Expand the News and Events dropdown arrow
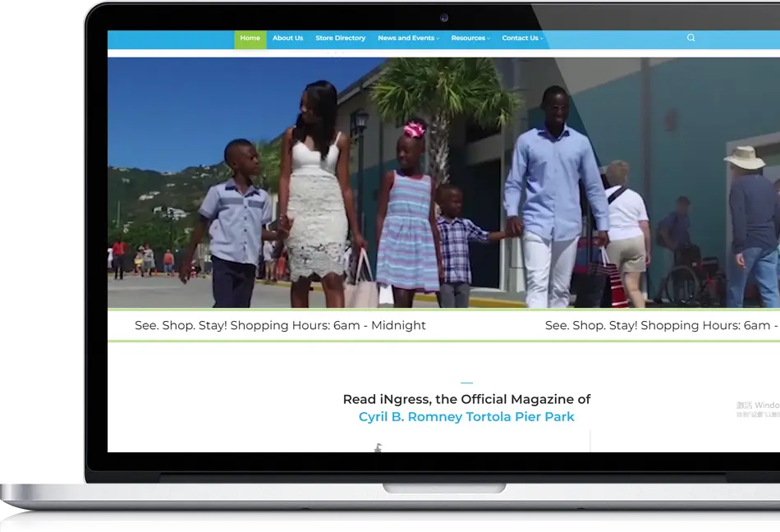The image size is (780, 532). [438, 39]
